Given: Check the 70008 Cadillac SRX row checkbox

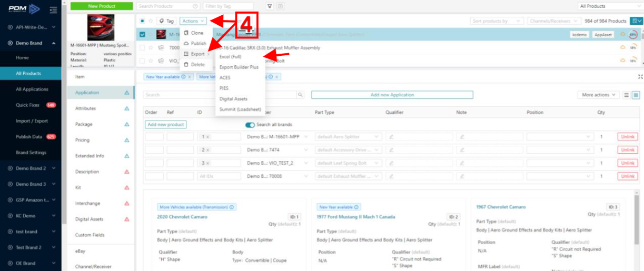Looking at the screenshot, I should (x=143, y=47).
